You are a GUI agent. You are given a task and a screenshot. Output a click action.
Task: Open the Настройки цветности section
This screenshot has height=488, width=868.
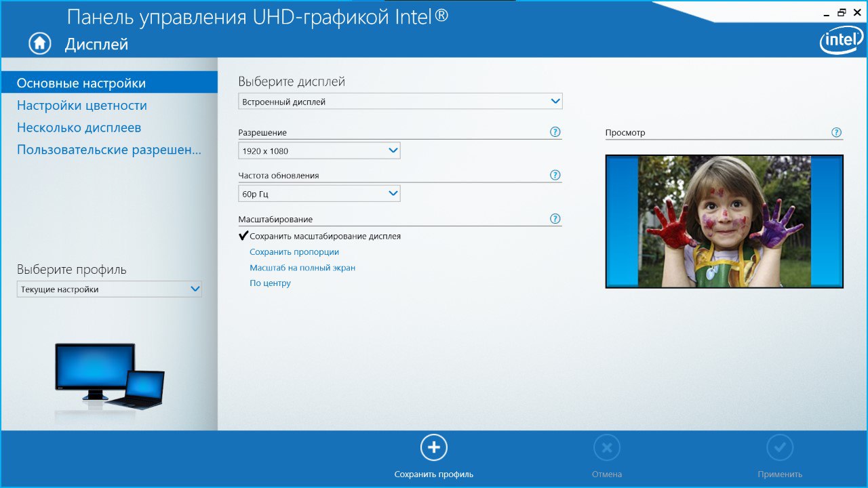coord(82,105)
